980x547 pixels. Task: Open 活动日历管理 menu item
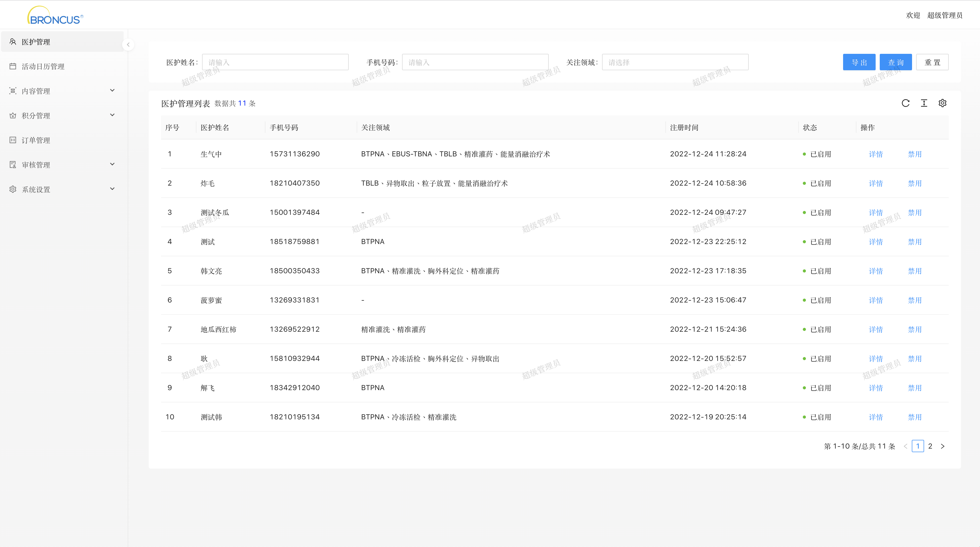[x=62, y=66]
